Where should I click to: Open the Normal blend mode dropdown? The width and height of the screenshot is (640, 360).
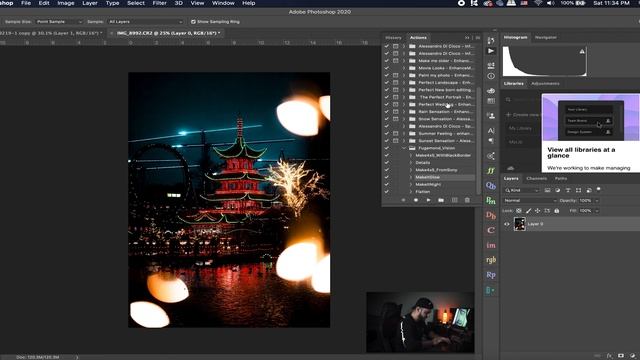530,200
